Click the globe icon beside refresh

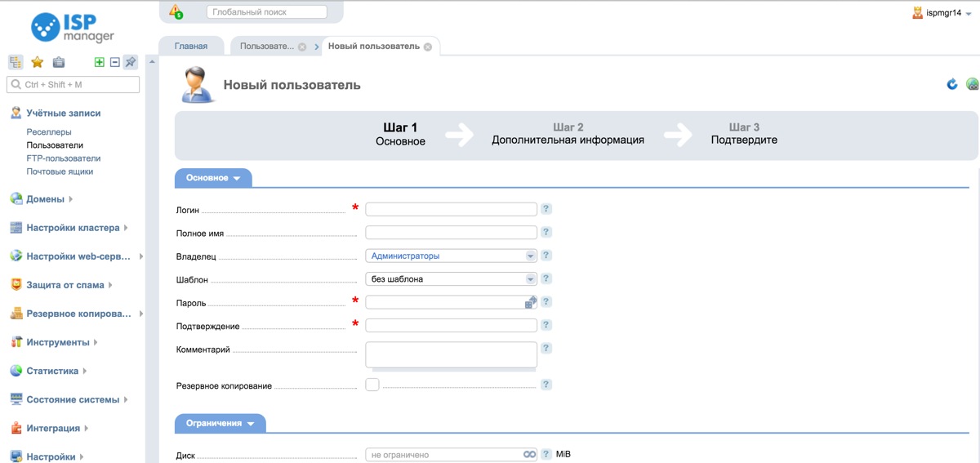tap(972, 84)
